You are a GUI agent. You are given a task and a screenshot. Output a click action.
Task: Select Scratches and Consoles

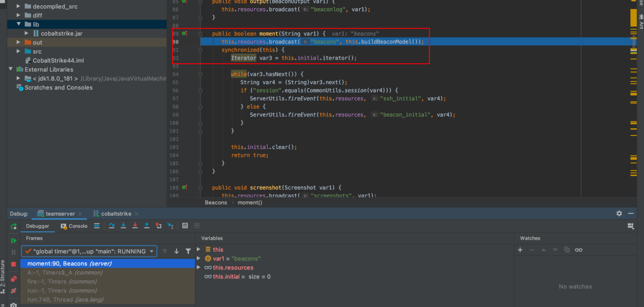tap(54, 88)
